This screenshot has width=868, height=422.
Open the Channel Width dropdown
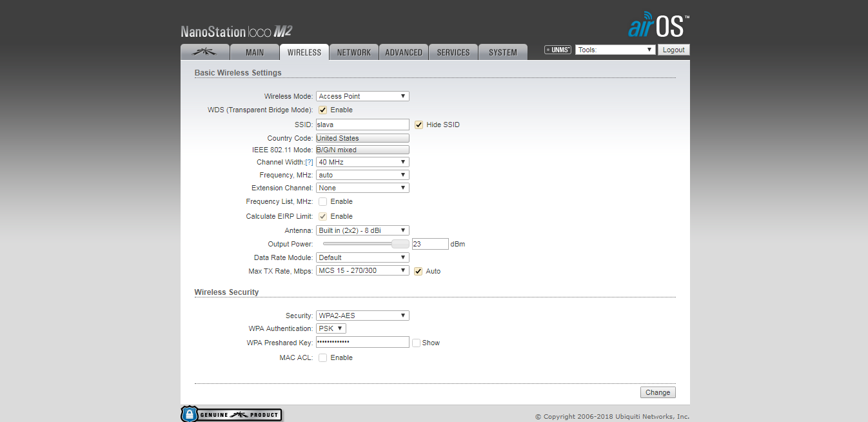tap(362, 162)
